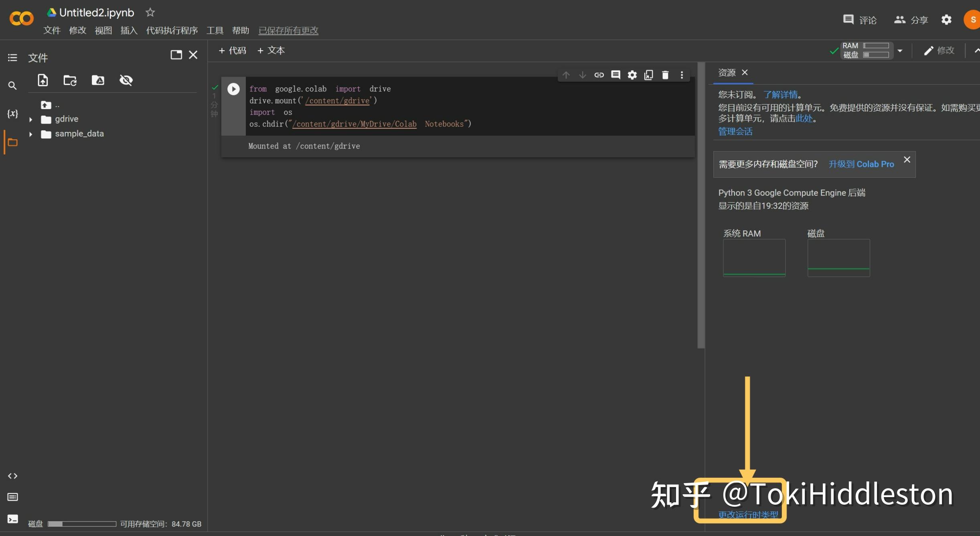
Task: Switch to the 帮助 menu
Action: pos(241,30)
